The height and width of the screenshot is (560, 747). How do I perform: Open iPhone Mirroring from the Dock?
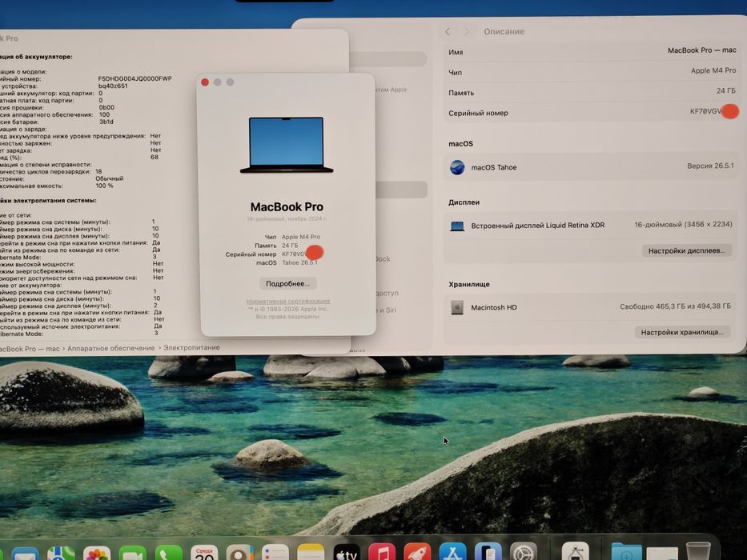[488, 551]
